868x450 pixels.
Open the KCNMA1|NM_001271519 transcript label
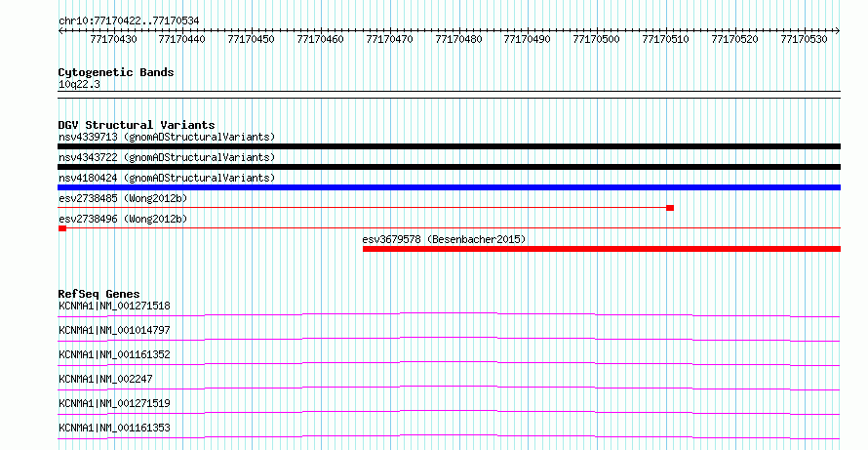(x=114, y=403)
